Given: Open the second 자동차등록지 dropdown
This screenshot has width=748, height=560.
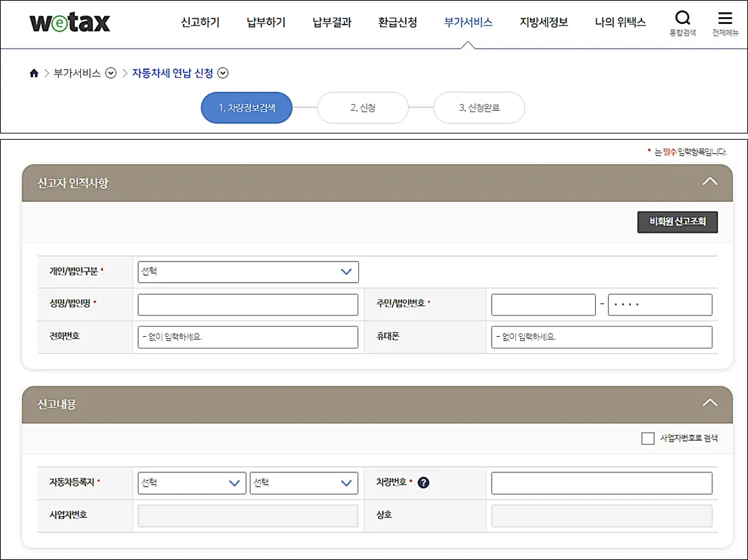Looking at the screenshot, I should (x=304, y=483).
